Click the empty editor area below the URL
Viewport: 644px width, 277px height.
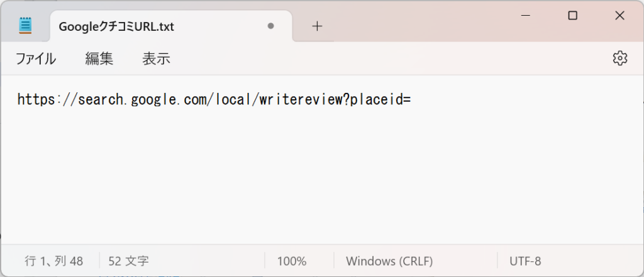[x=320, y=177]
